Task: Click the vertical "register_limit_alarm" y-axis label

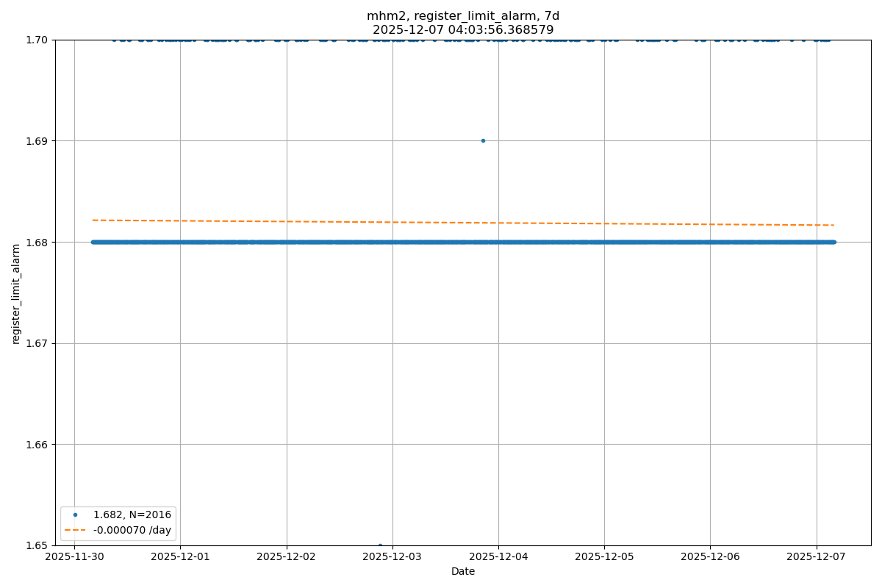Action: click(16, 294)
